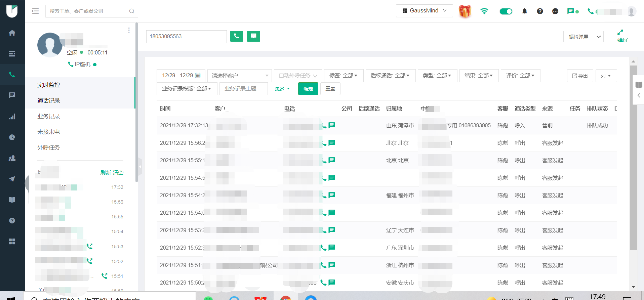Click the 刷新 link
644x300 pixels.
pos(106,172)
